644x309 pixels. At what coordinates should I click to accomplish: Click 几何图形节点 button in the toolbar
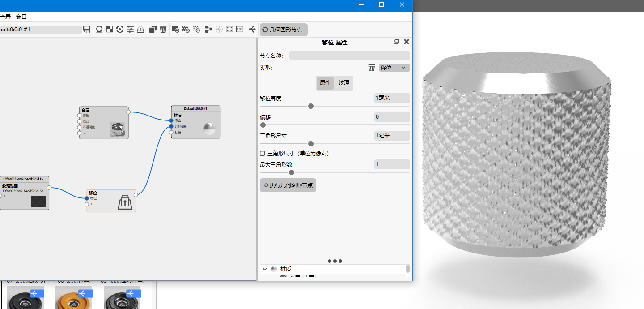coord(284,30)
